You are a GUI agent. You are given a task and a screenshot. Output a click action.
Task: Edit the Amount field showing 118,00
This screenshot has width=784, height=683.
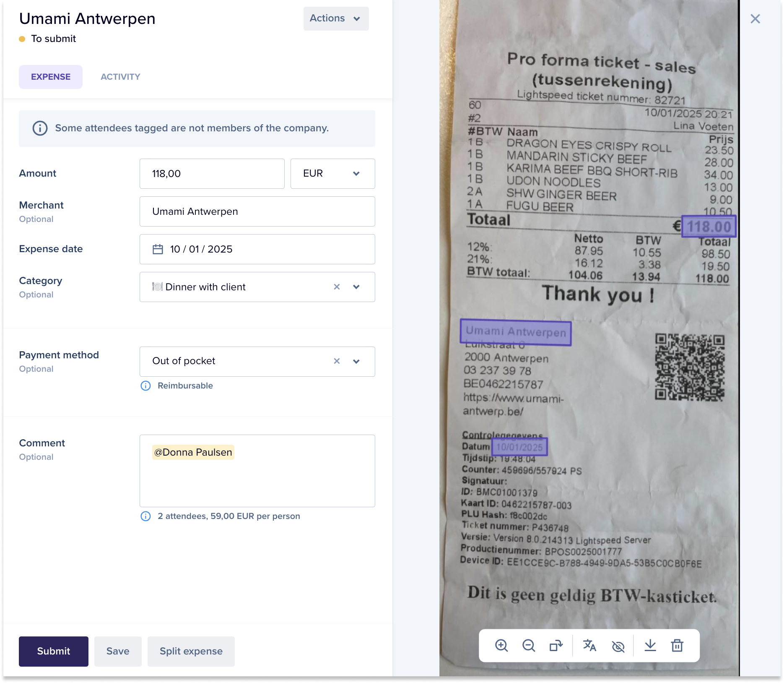tap(212, 174)
